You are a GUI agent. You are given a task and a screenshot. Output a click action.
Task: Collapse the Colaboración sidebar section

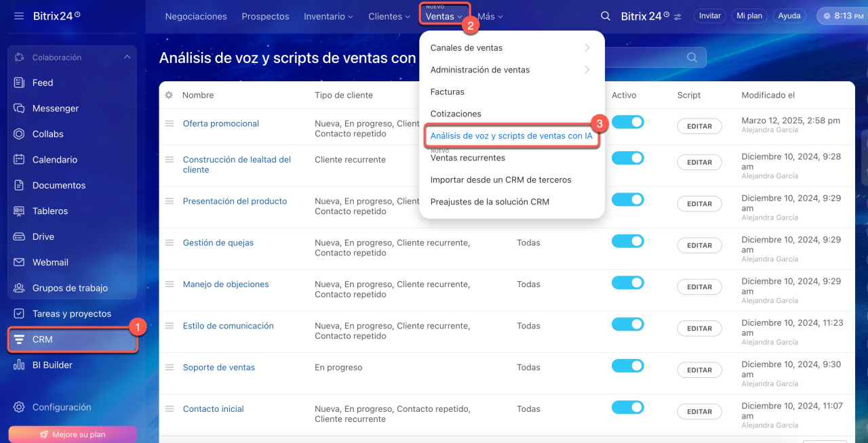point(127,58)
